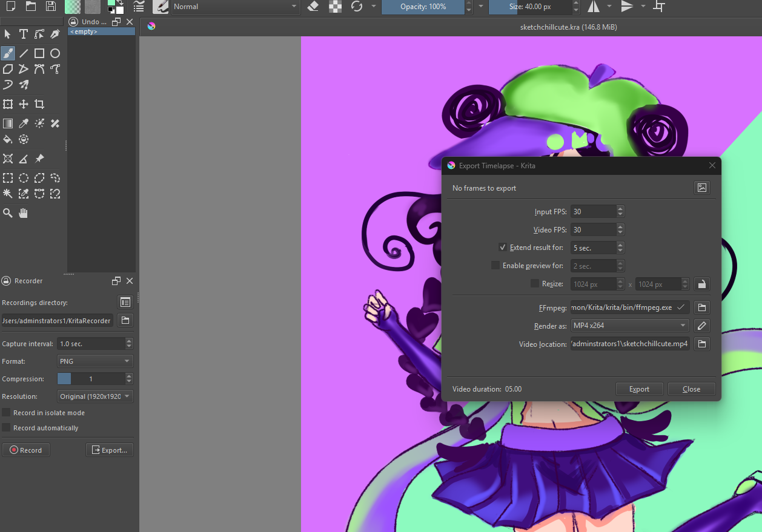This screenshot has width=762, height=532.
Task: Toggle the Eraser mode icon
Action: click(313, 7)
